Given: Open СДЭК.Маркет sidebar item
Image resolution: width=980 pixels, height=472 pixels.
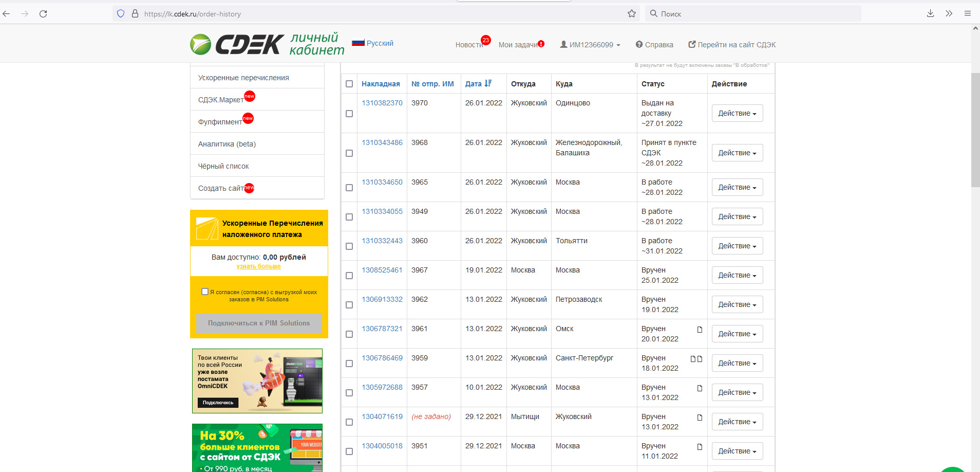Looking at the screenshot, I should [x=257, y=100].
